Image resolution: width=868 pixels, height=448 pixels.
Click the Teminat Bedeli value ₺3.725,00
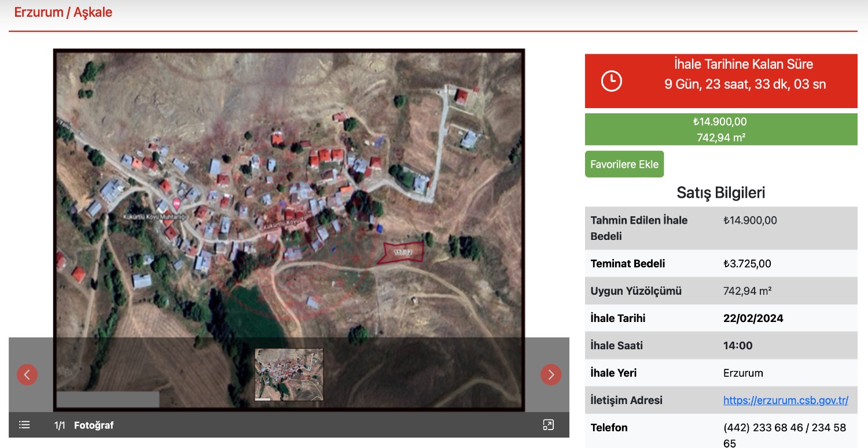click(x=747, y=264)
